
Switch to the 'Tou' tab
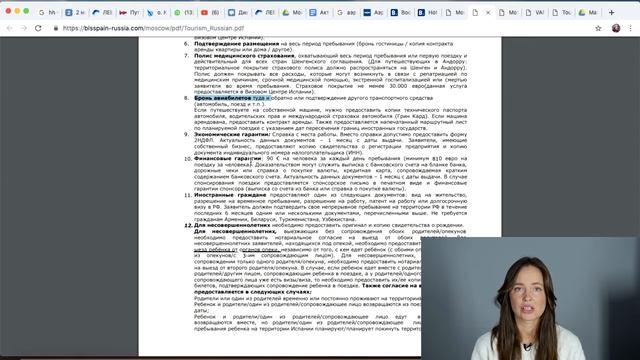pos(561,13)
